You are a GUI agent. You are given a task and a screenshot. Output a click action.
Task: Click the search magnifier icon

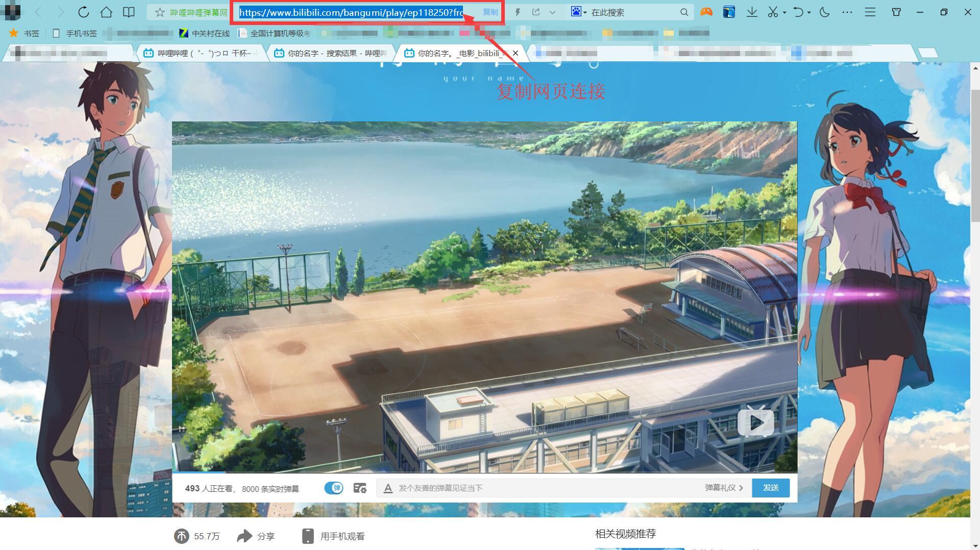[x=684, y=12]
